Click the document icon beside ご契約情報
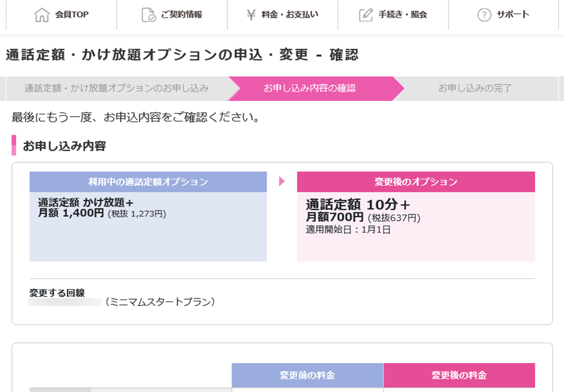The image size is (564, 392). 148,15
